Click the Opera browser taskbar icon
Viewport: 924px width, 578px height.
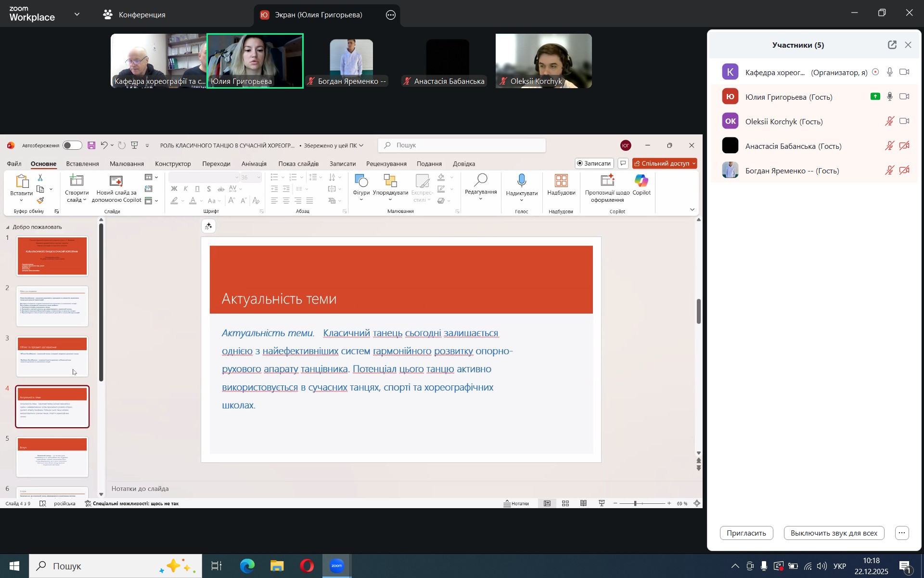pos(307,566)
